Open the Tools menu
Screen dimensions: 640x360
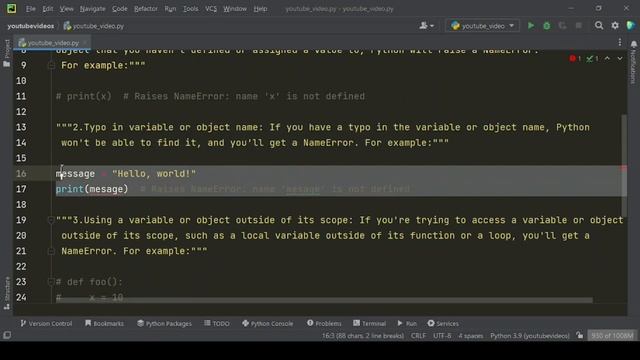point(191,9)
